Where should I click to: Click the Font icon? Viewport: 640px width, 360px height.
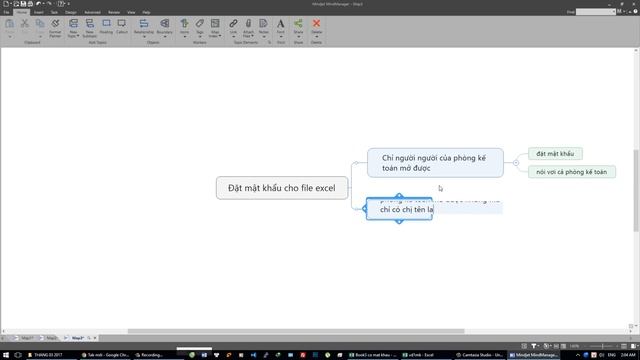pos(281,24)
